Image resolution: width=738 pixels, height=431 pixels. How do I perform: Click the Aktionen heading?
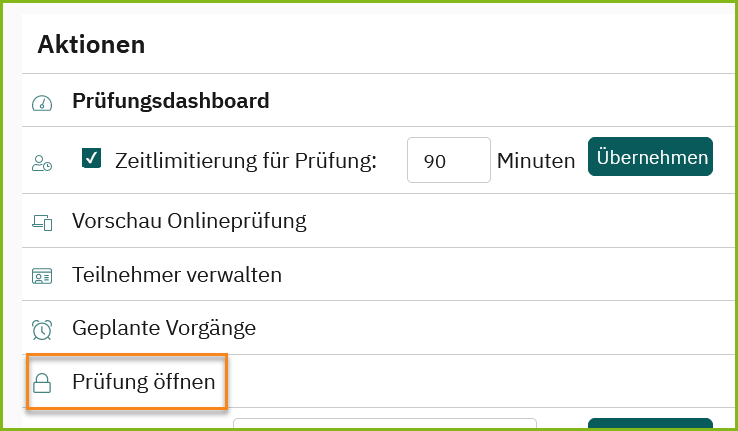(91, 45)
